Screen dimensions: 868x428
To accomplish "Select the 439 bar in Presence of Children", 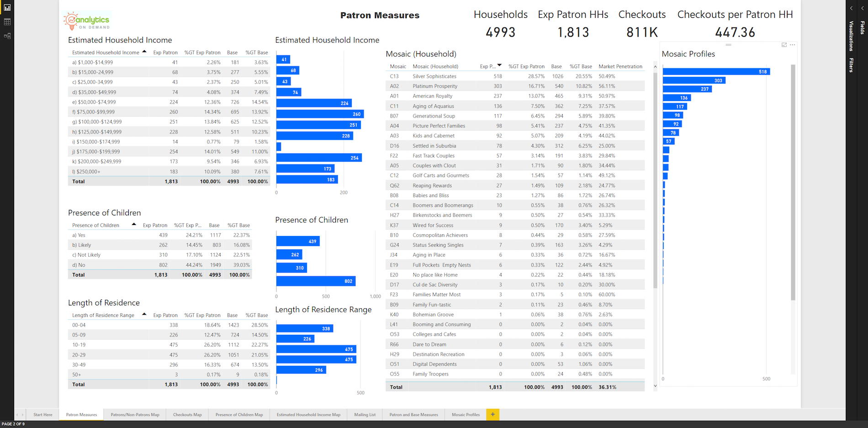I will pyautogui.click(x=298, y=241).
